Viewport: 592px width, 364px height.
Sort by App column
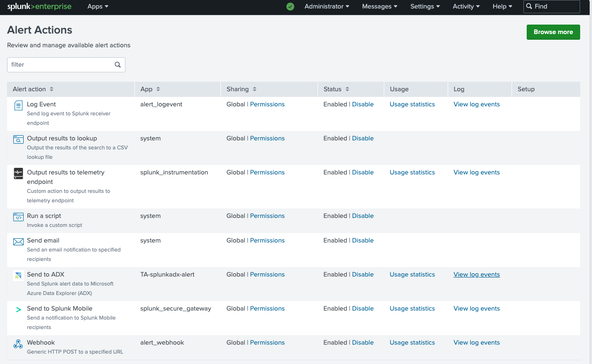[x=150, y=89]
